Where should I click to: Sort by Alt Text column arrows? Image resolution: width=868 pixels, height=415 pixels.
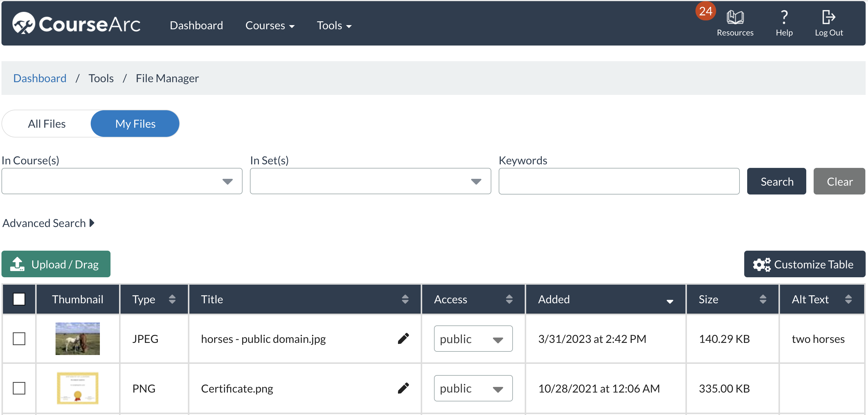pyautogui.click(x=848, y=299)
